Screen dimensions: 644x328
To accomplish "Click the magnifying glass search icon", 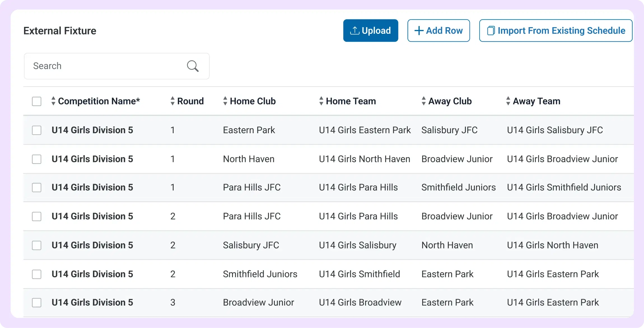I will point(193,66).
